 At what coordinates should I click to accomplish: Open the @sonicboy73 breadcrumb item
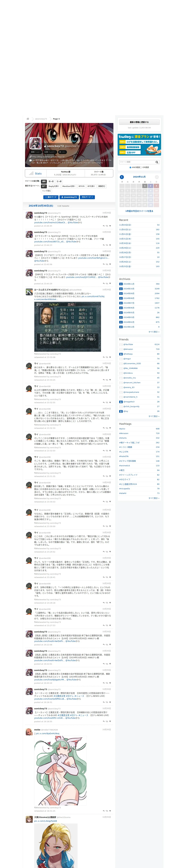41,119
